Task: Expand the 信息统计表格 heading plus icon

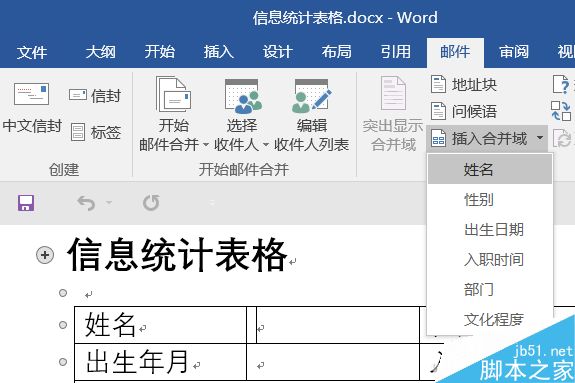Action: (45, 255)
